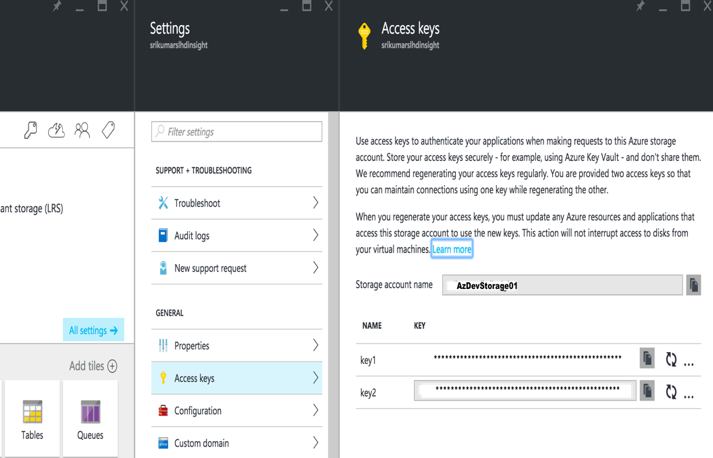
Task: Click the Access keys blade title
Action: coord(411,28)
